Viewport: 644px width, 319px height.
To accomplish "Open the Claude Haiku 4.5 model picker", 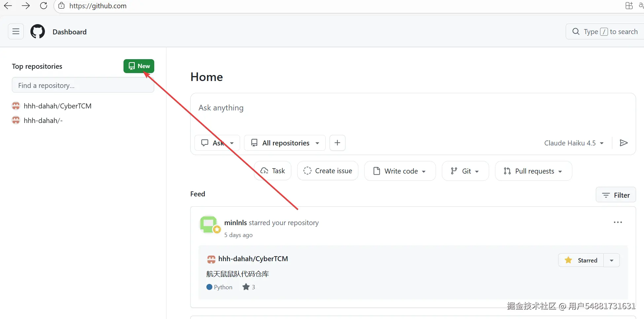I will coord(574,143).
